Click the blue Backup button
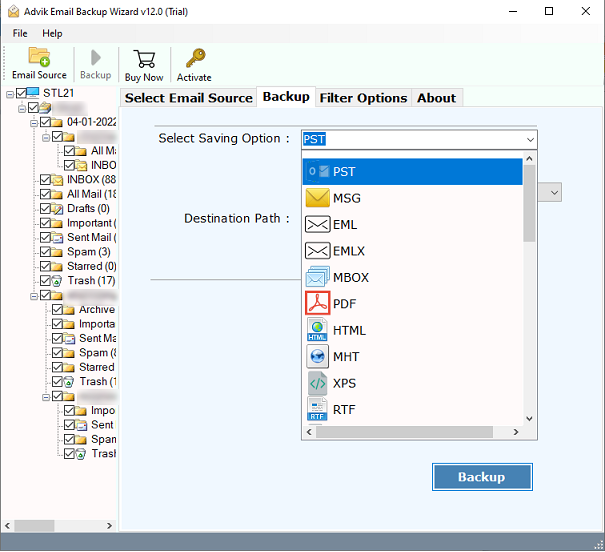The width and height of the screenshot is (605, 552). click(x=482, y=477)
